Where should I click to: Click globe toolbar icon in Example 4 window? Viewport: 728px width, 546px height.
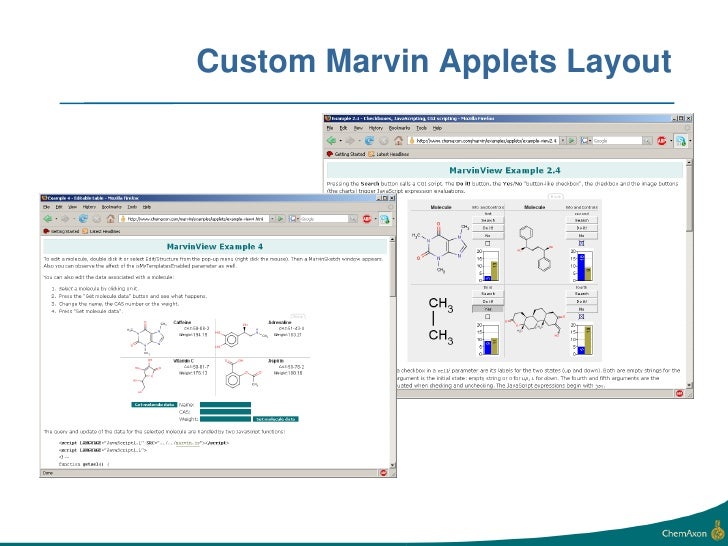coord(384,219)
